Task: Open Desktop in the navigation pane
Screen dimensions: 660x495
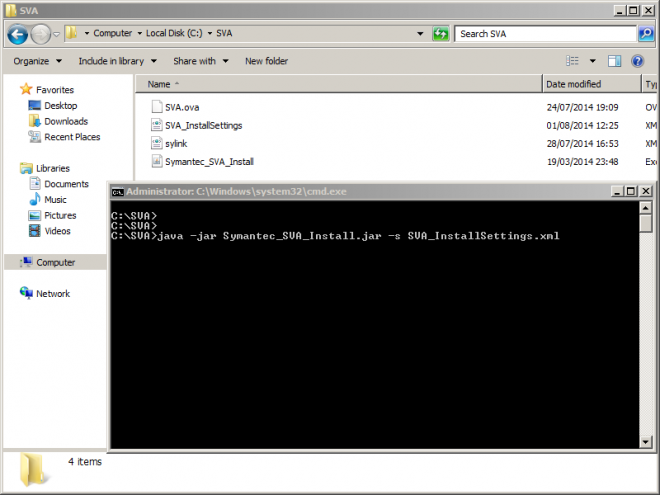Action: 61,106
